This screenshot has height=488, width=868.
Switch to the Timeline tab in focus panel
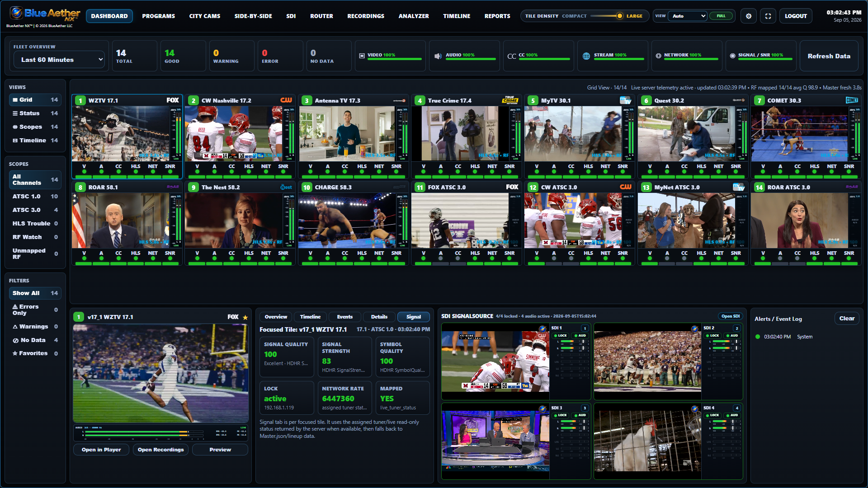coord(310,317)
